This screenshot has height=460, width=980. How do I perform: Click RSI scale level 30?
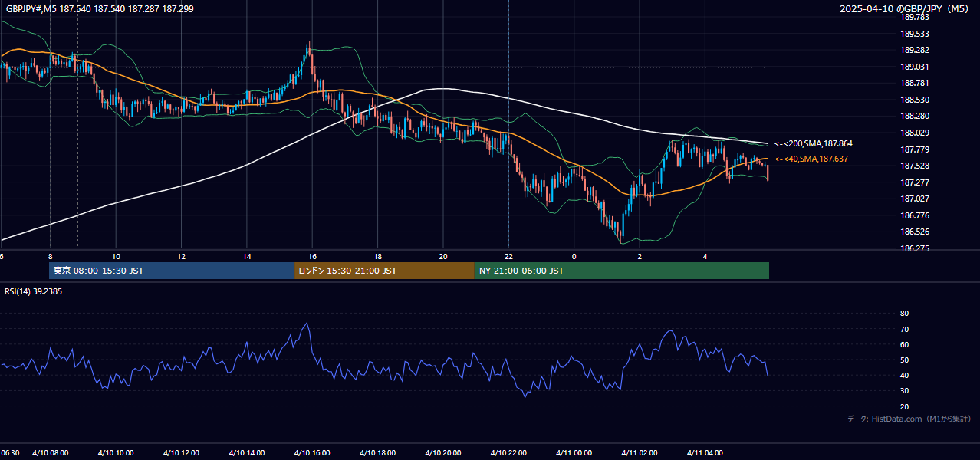coord(904,391)
